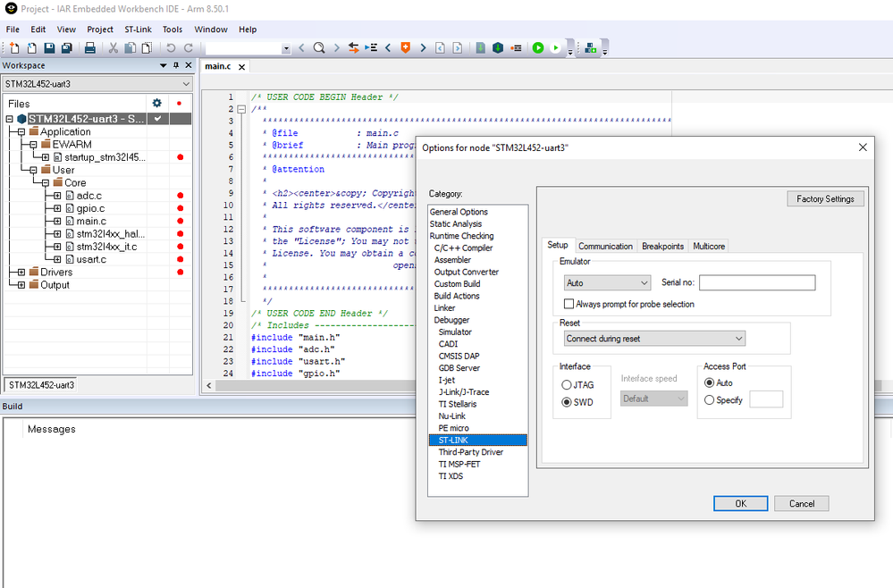
Task: Close the Workspace panel
Action: click(x=189, y=65)
